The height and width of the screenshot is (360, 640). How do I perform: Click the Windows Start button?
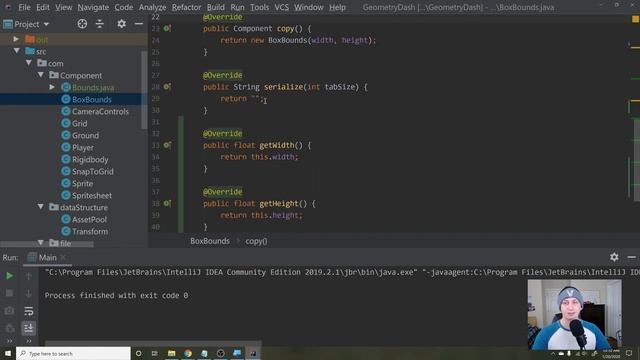pos(8,353)
